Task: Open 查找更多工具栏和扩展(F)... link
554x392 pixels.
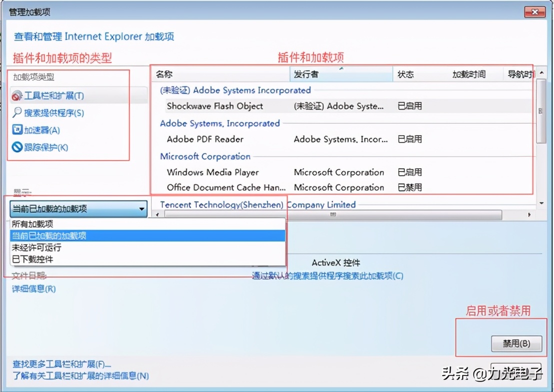Action: [x=62, y=363]
